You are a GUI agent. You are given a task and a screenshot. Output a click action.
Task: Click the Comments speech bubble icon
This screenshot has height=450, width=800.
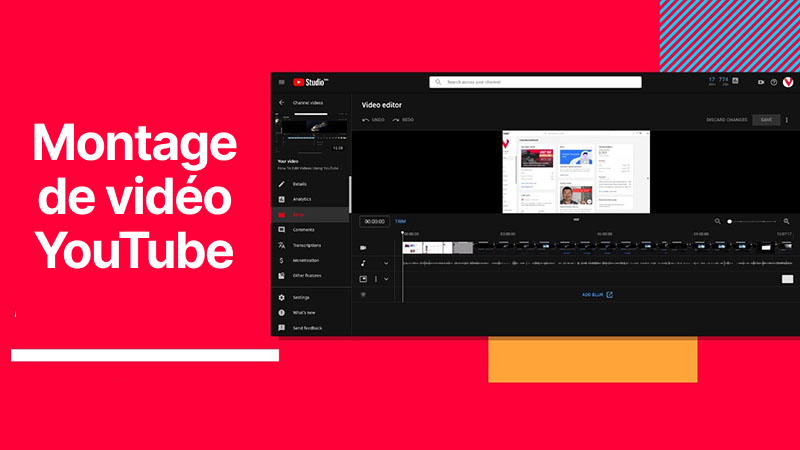(282, 230)
